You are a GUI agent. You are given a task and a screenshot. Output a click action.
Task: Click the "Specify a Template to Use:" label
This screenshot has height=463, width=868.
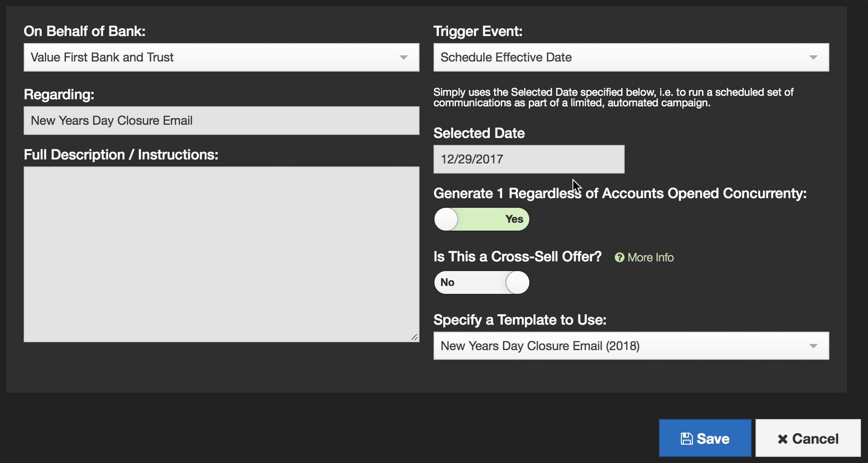pos(520,320)
